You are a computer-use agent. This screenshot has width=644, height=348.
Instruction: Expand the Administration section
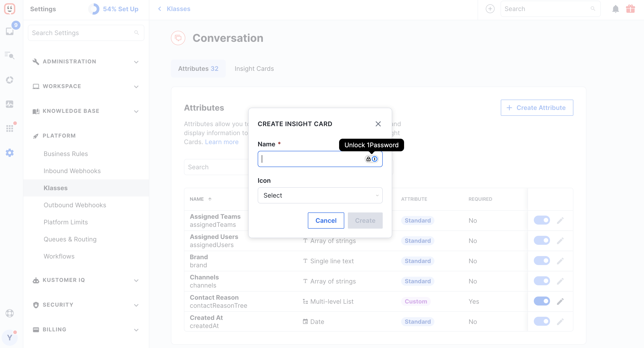(x=86, y=62)
